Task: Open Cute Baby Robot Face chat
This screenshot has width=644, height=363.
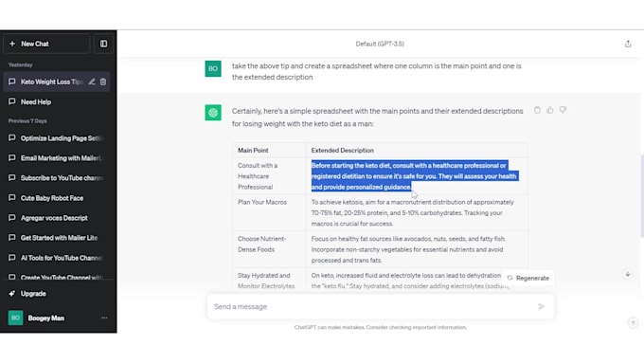Action: 57,198
